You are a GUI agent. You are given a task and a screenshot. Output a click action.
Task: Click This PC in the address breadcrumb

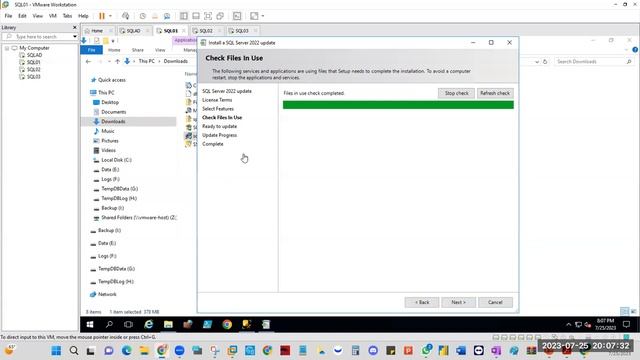pyautogui.click(x=147, y=61)
